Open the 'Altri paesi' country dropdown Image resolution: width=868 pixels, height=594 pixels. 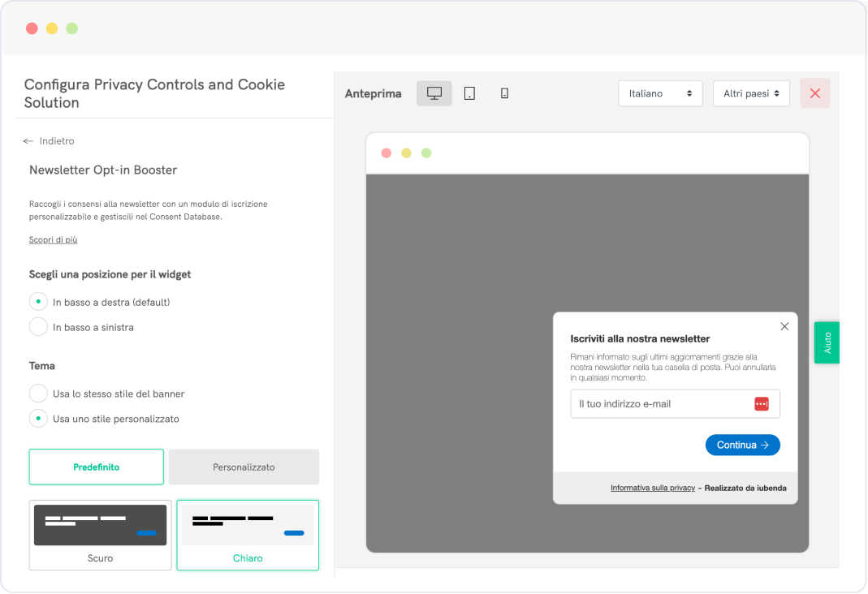pyautogui.click(x=751, y=93)
